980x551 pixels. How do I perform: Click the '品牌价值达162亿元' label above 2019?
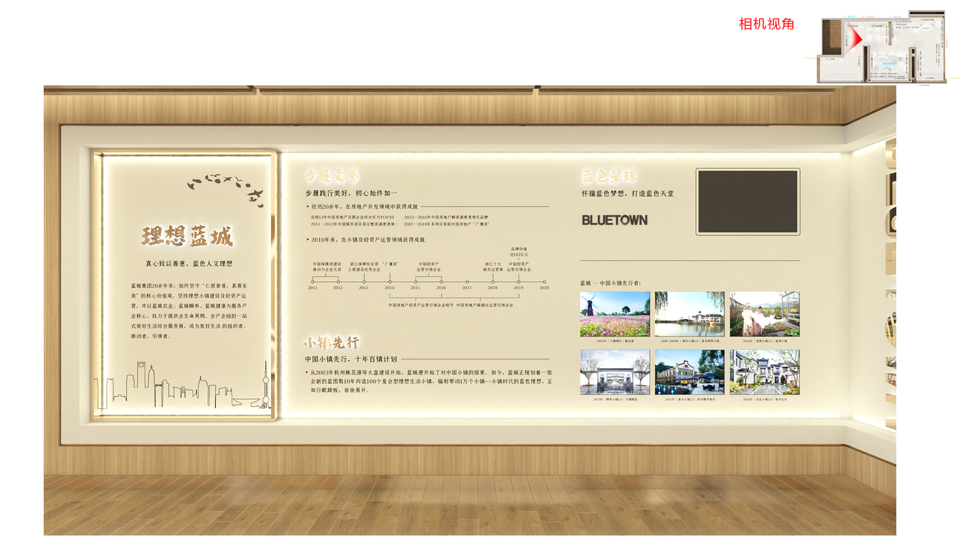519,251
